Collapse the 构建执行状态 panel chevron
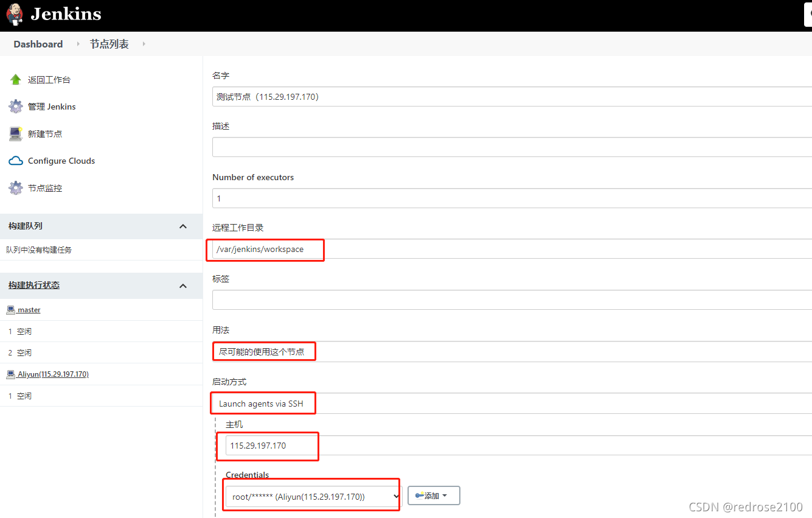812x518 pixels. pyautogui.click(x=183, y=285)
